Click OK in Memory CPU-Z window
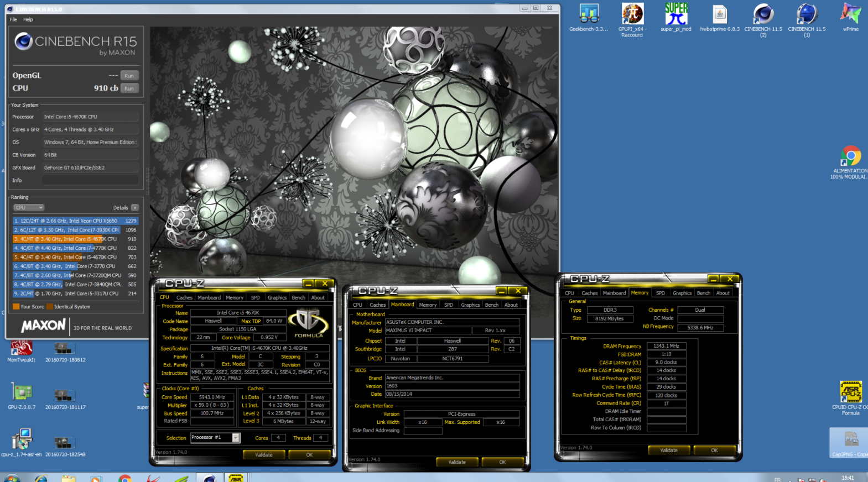The image size is (868, 482). click(x=714, y=450)
